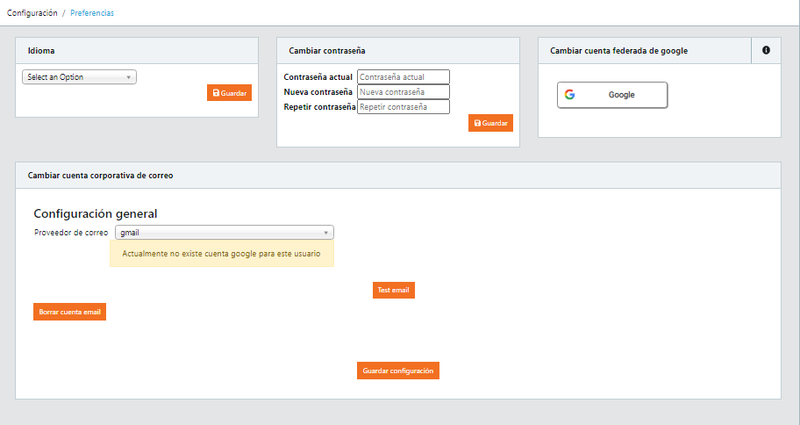
Task: Go to Configuración in the breadcrumb
Action: [32, 13]
